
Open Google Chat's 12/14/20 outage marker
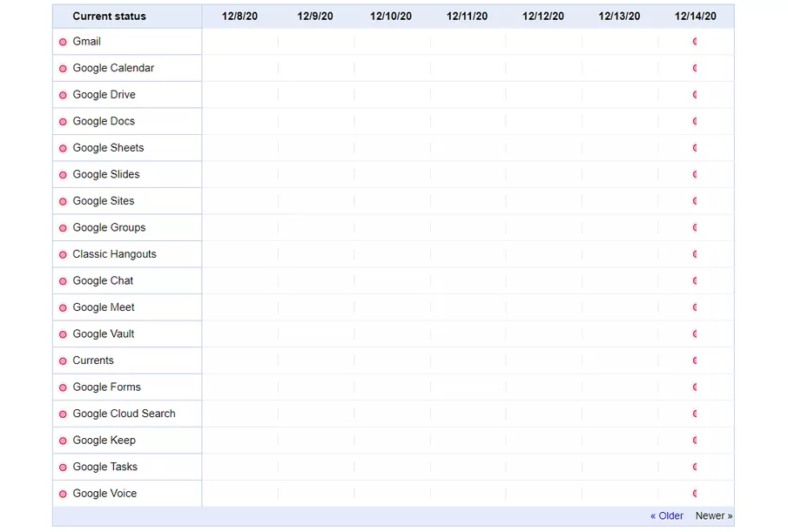tap(695, 281)
